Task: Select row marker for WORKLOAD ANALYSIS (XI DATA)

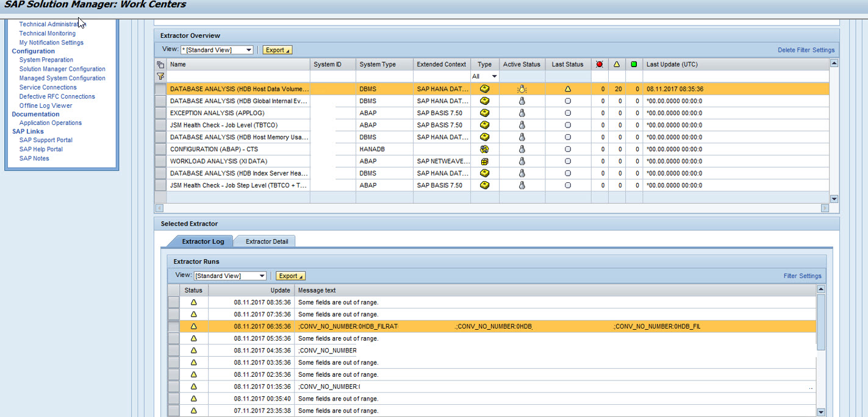Action: point(160,161)
